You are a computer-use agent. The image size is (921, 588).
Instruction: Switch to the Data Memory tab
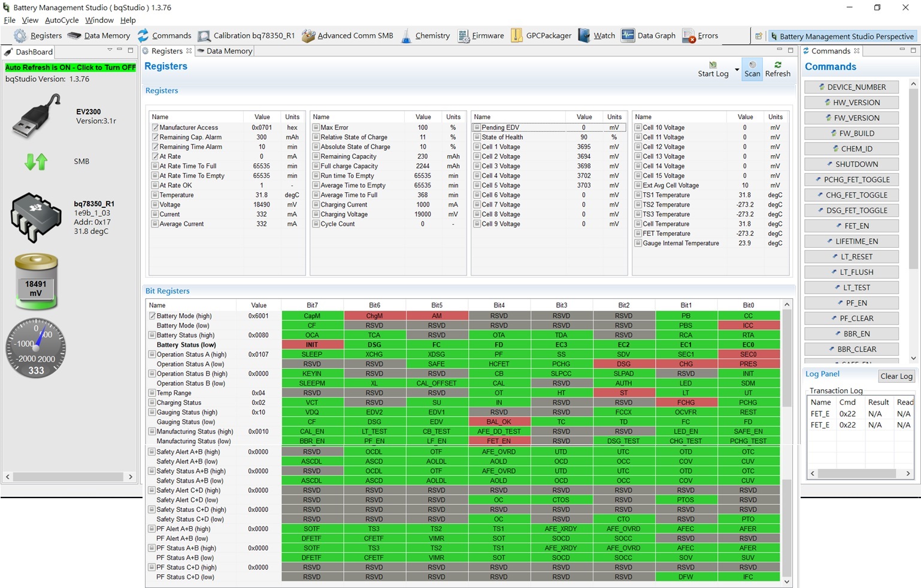pos(225,51)
